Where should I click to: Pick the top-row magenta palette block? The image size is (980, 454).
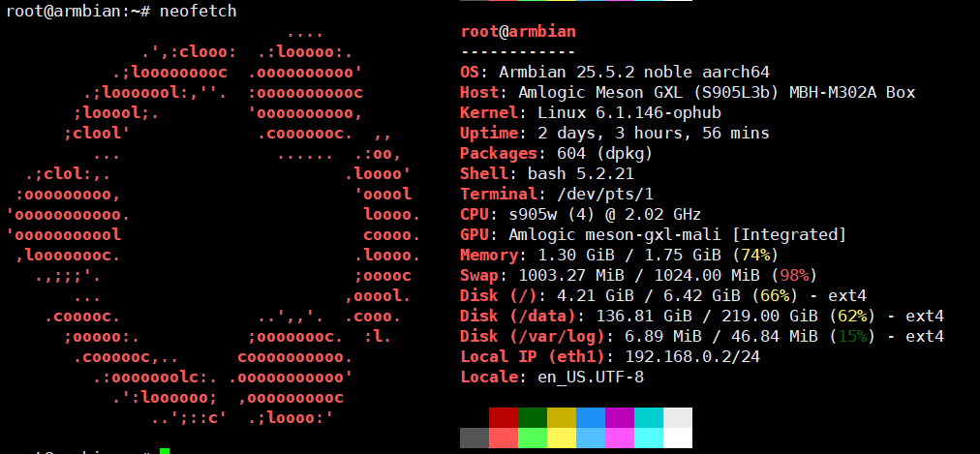click(x=620, y=417)
